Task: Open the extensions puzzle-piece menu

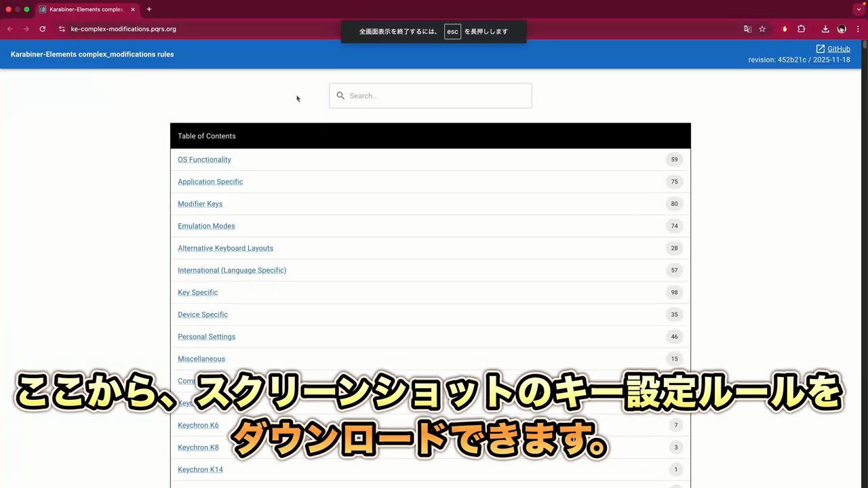Action: coord(802,29)
